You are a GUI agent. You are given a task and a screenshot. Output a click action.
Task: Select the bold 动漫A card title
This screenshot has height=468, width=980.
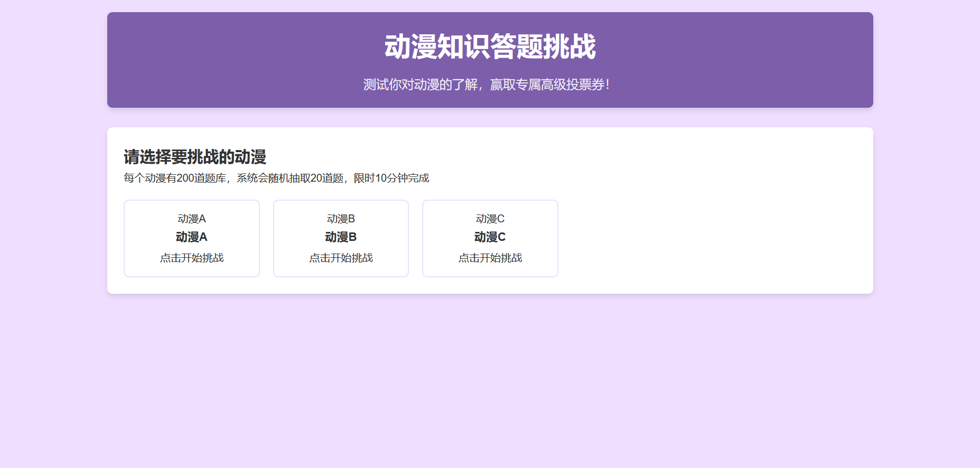[191, 237]
